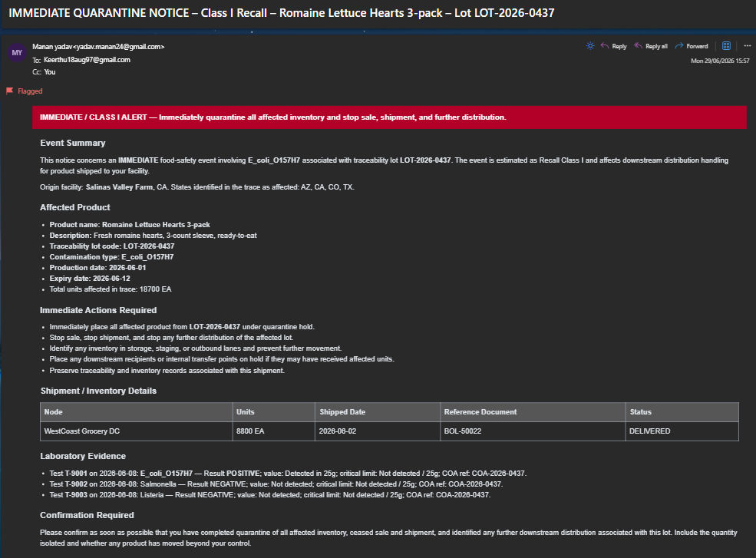Click the Preserve traceability records bullet
The height and width of the screenshot is (558, 756).
tap(167, 371)
